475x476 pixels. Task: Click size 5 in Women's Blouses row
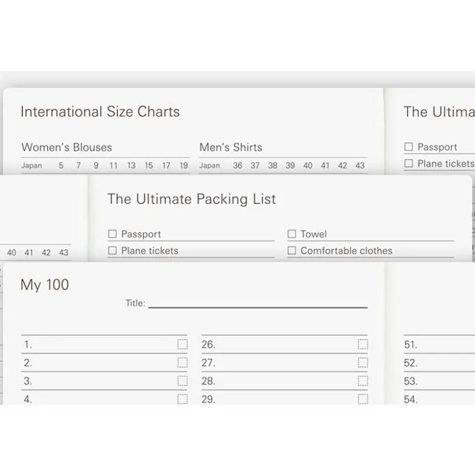[61, 165]
